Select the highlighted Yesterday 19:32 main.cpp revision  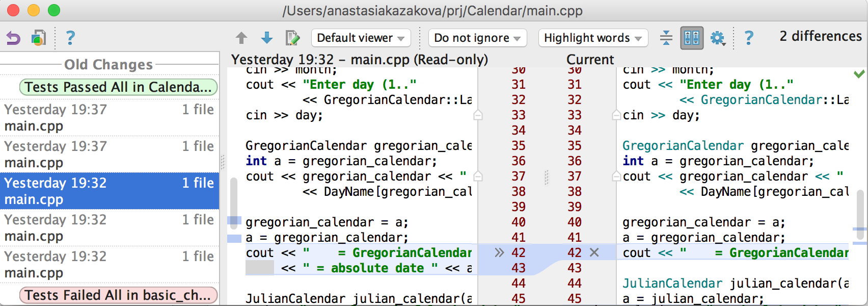110,191
